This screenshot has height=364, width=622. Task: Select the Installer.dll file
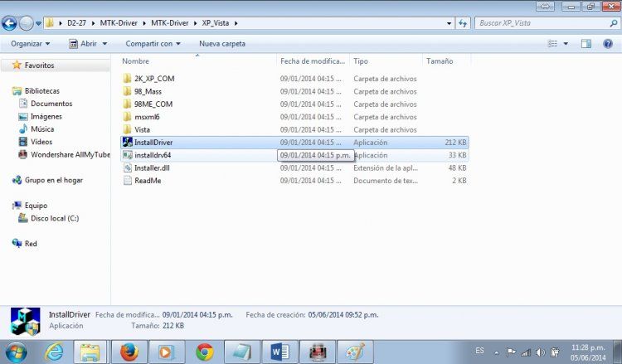pos(152,167)
